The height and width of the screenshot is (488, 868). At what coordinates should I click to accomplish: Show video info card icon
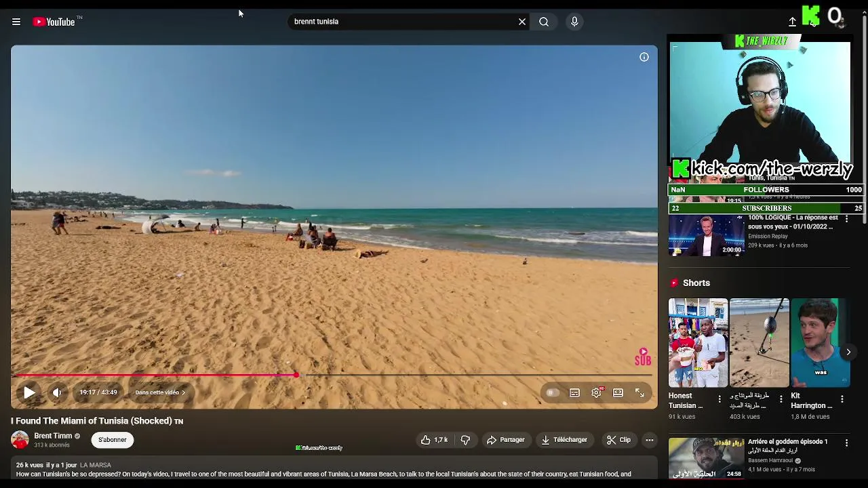coord(644,58)
